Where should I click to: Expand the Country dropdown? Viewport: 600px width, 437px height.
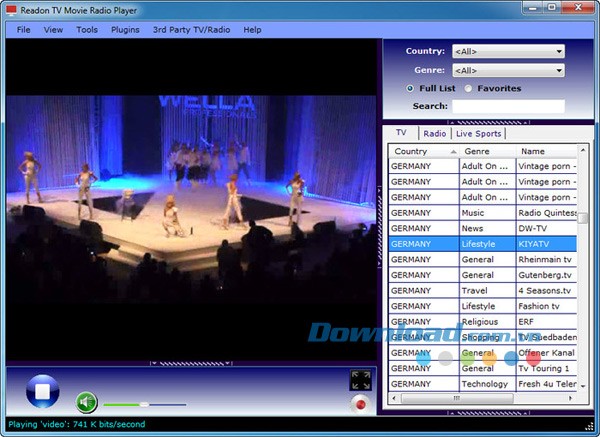[x=508, y=51]
